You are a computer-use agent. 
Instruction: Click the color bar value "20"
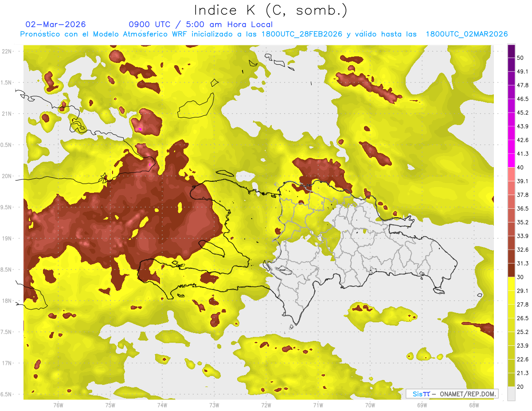[x=520, y=387]
